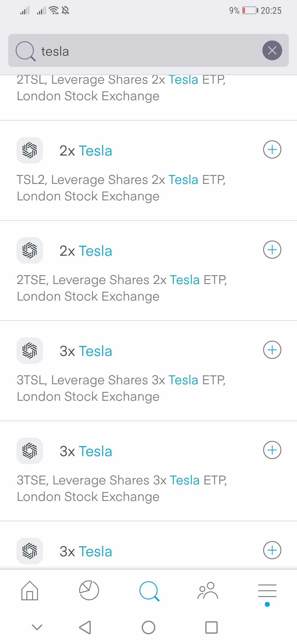Add the last 3x Tesla result to watchlist
Screen dimensions: 297x644
272,550
